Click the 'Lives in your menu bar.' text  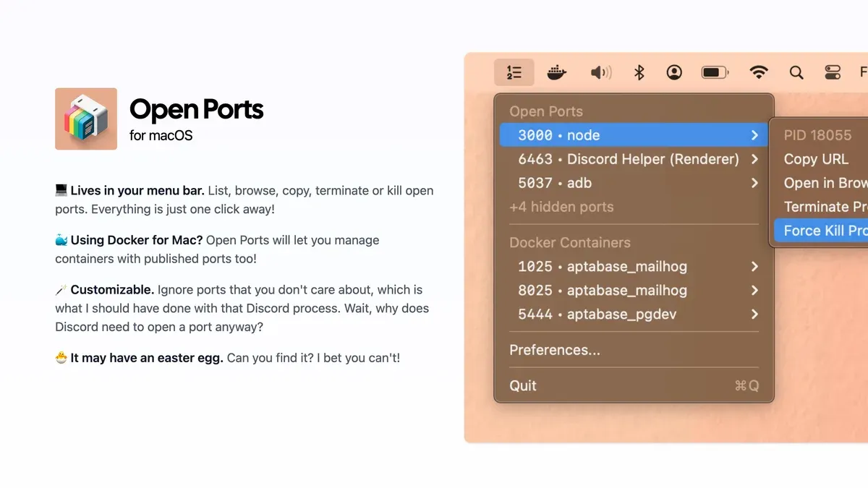coord(137,191)
